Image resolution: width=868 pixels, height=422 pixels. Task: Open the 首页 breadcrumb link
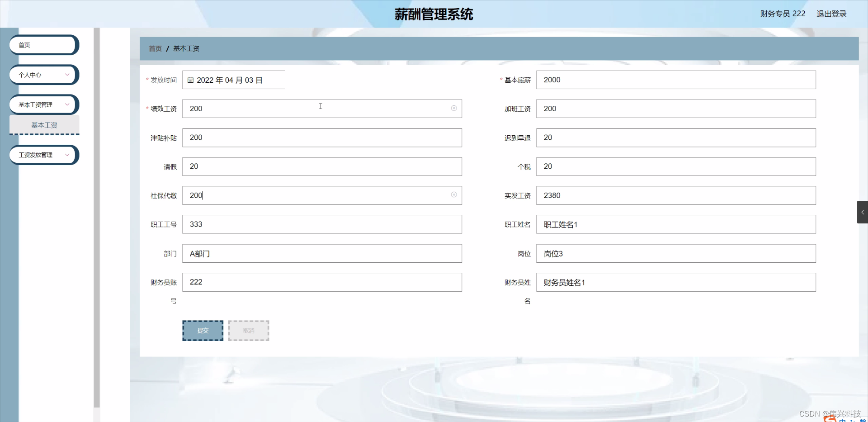point(155,48)
